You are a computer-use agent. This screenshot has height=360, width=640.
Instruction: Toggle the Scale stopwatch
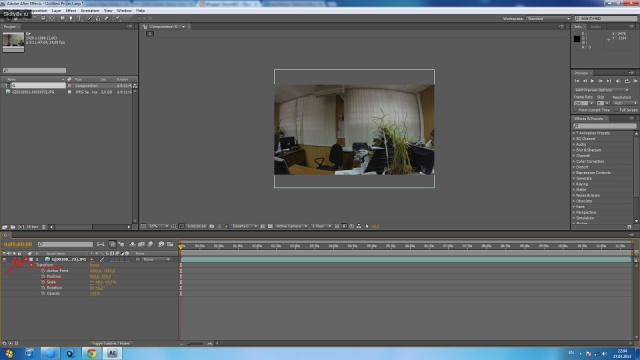click(x=43, y=282)
